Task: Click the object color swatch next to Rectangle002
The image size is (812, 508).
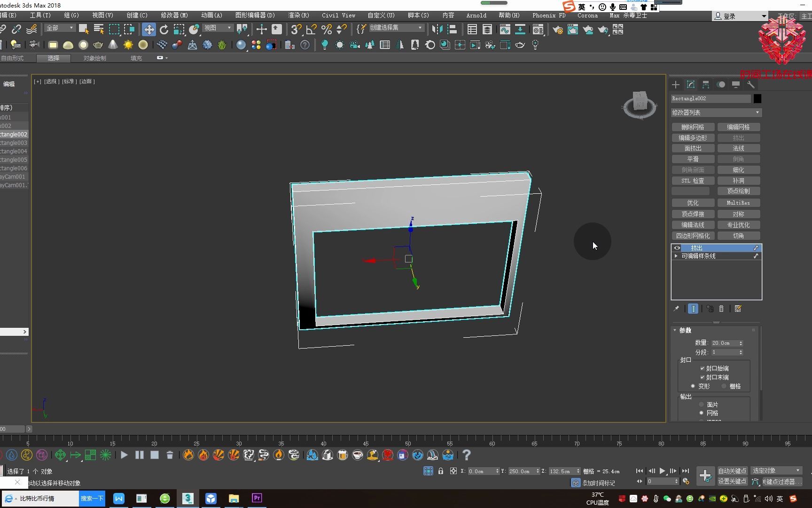Action: click(x=757, y=98)
